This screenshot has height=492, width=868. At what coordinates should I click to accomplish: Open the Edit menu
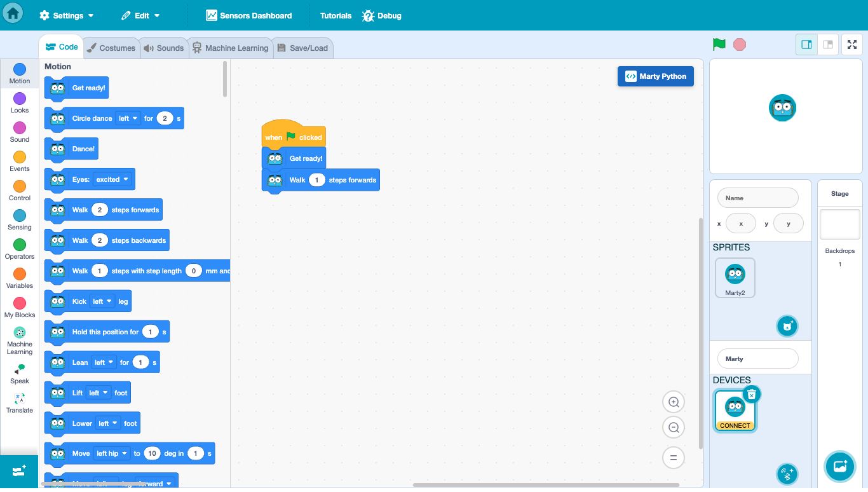pyautogui.click(x=141, y=15)
